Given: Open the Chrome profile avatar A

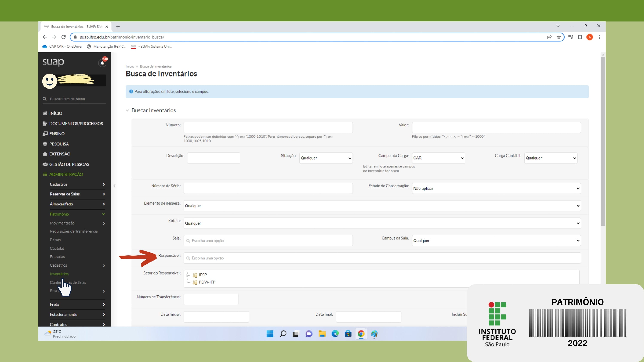Looking at the screenshot, I should [590, 37].
